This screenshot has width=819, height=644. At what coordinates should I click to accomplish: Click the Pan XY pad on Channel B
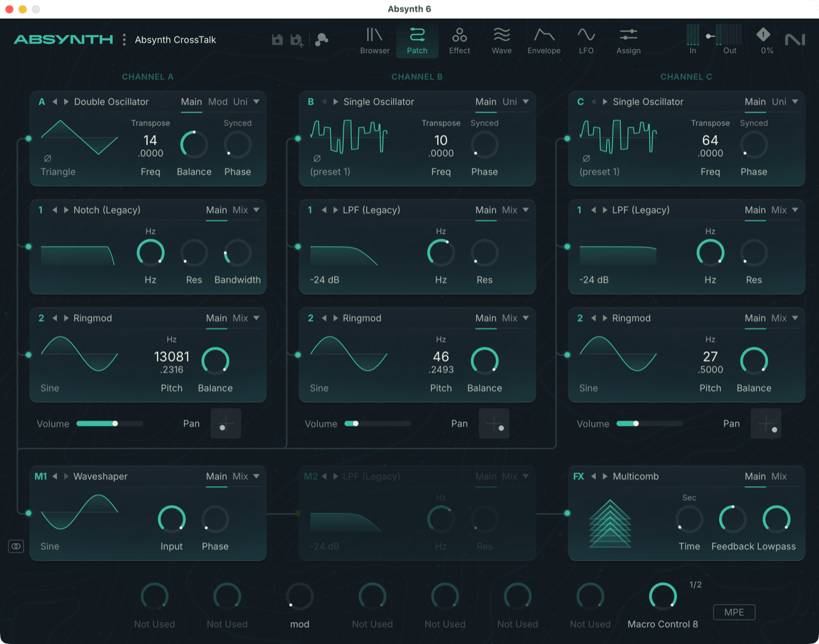(x=493, y=423)
